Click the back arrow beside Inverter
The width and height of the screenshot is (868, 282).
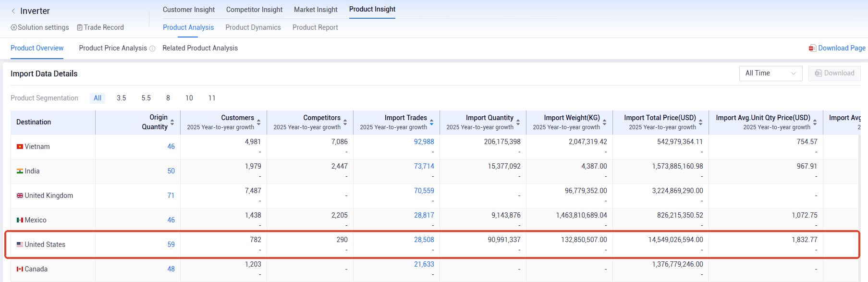pos(13,11)
